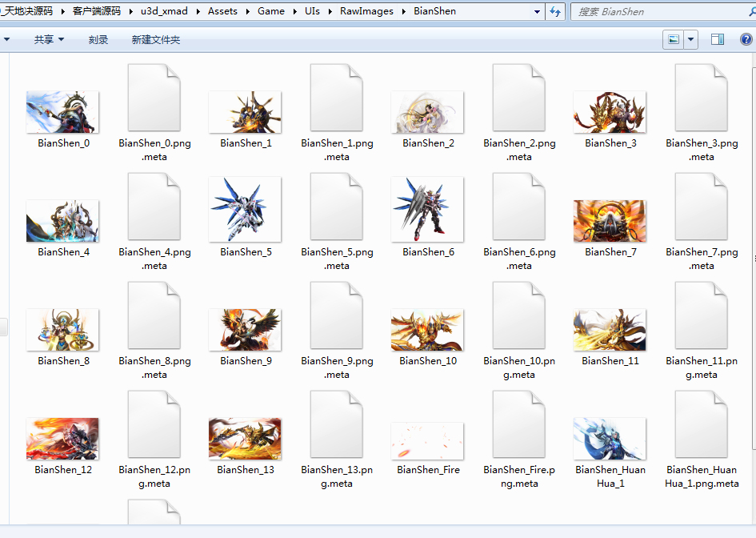
Task: Open the view options dropdown arrow
Action: coord(691,39)
